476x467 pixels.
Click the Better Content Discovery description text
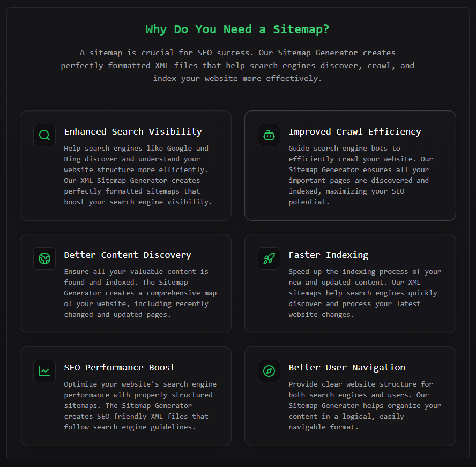[x=140, y=293]
